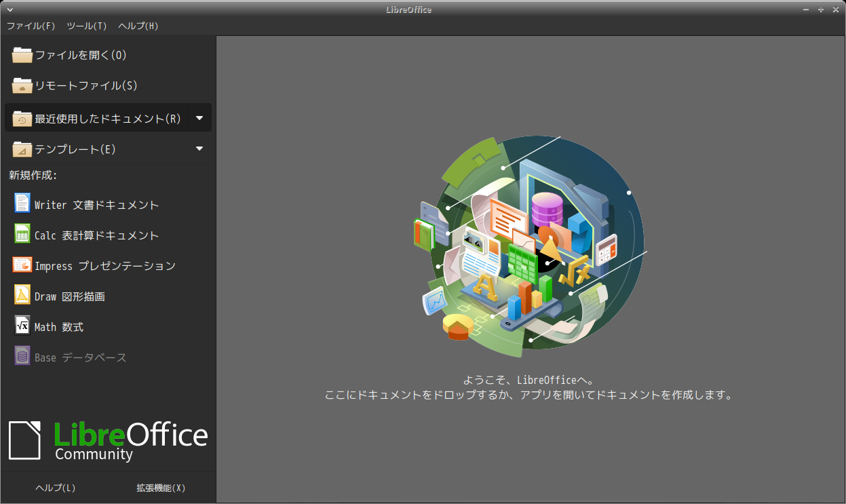Click the ファイルを開く(O) label
846x504 pixels.
[x=81, y=55]
